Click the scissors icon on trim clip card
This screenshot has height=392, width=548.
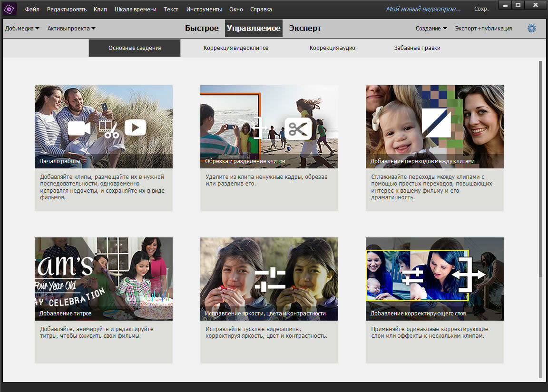click(298, 128)
